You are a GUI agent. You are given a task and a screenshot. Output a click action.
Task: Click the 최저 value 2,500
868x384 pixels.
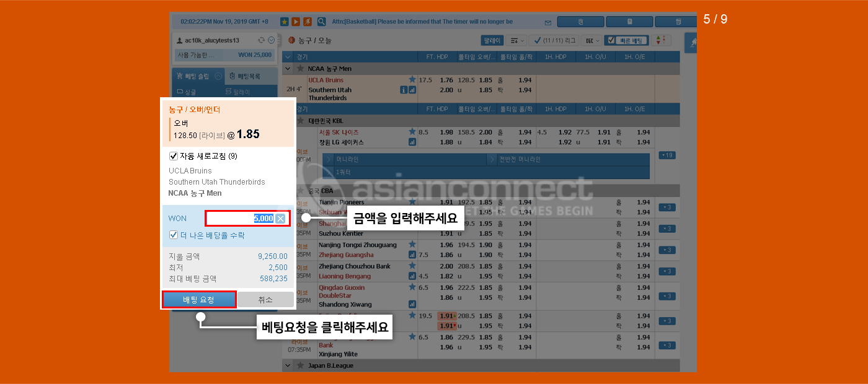(278, 268)
